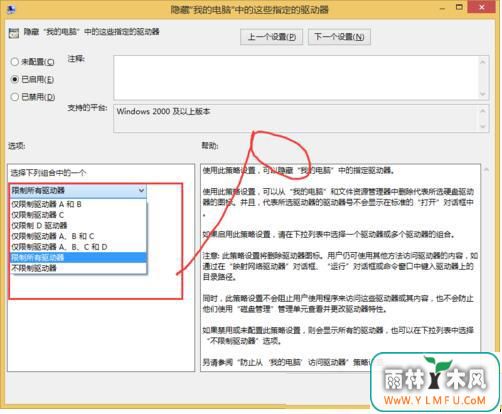Click the up arrow of the comment box scrollbar
The image size is (502, 414).
(483, 62)
